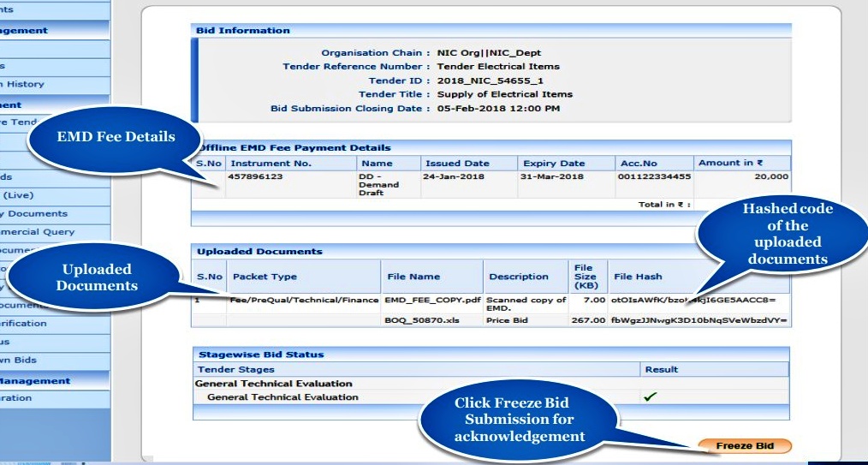868x465 pixels.
Task: Click the 'Scanned copy of EMD.' description
Action: click(526, 304)
